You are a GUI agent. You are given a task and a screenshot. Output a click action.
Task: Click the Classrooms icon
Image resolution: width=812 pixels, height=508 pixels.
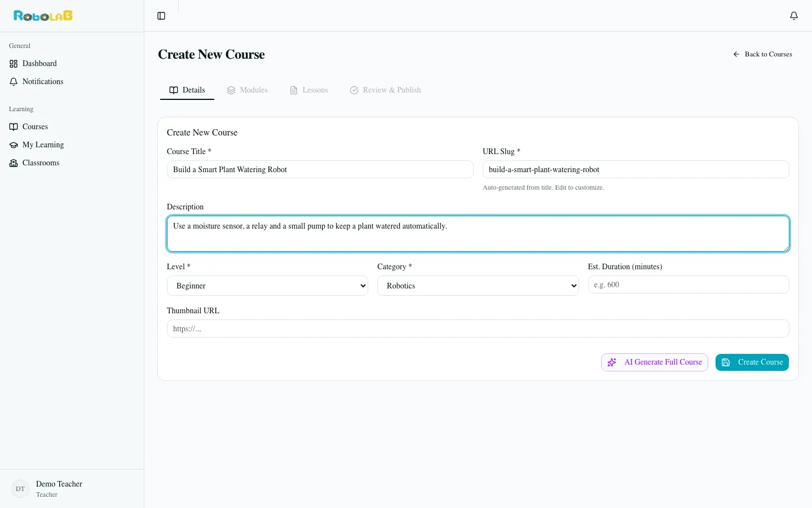(x=14, y=163)
